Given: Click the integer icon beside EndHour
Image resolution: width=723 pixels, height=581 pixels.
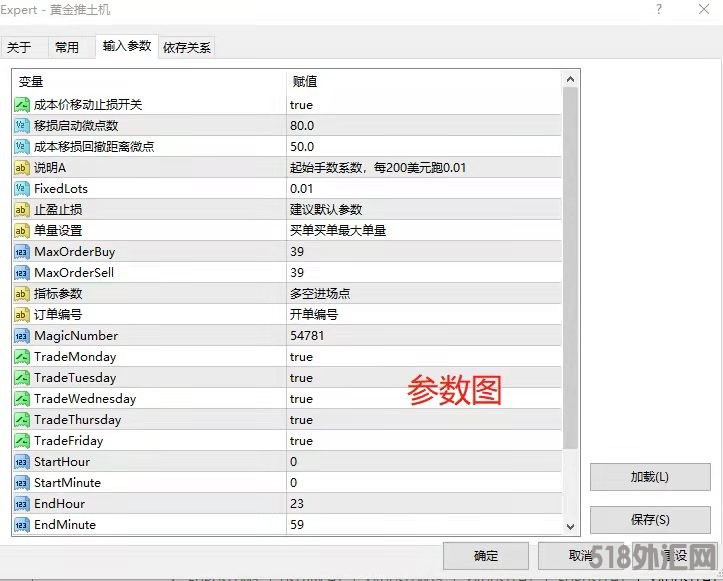Looking at the screenshot, I should (22, 504).
